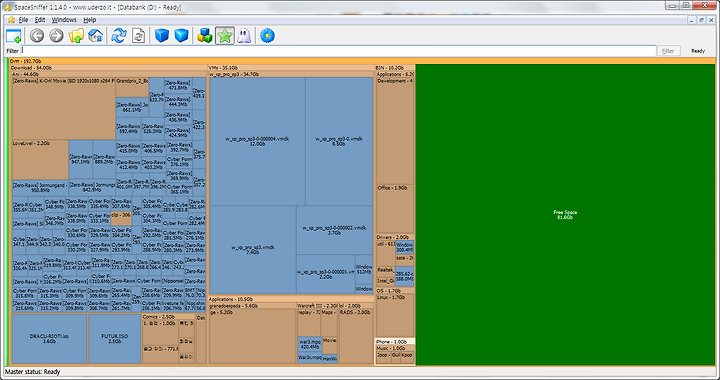Click the Warcraft III folder header

(317, 306)
